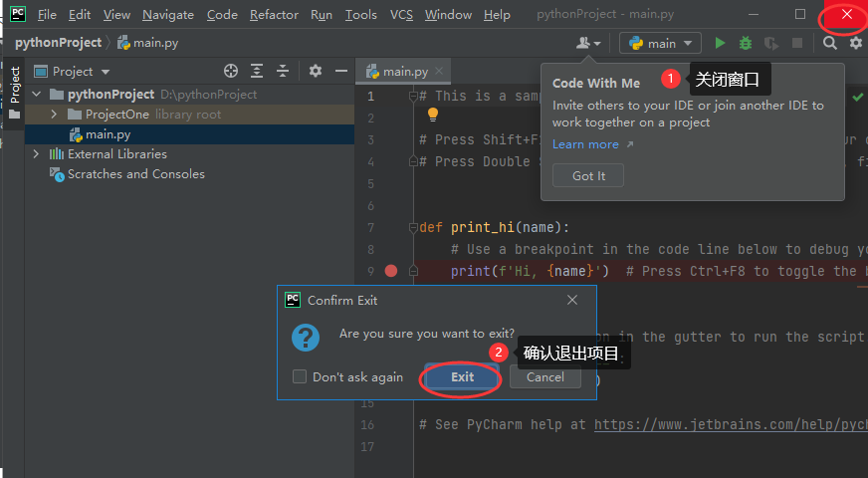Open the File menu

point(47,15)
